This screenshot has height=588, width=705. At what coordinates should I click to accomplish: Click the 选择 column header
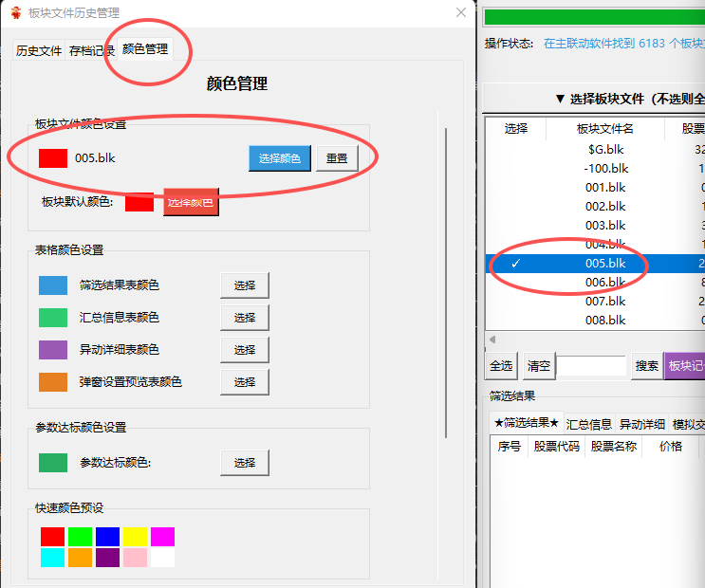pyautogui.click(x=516, y=129)
